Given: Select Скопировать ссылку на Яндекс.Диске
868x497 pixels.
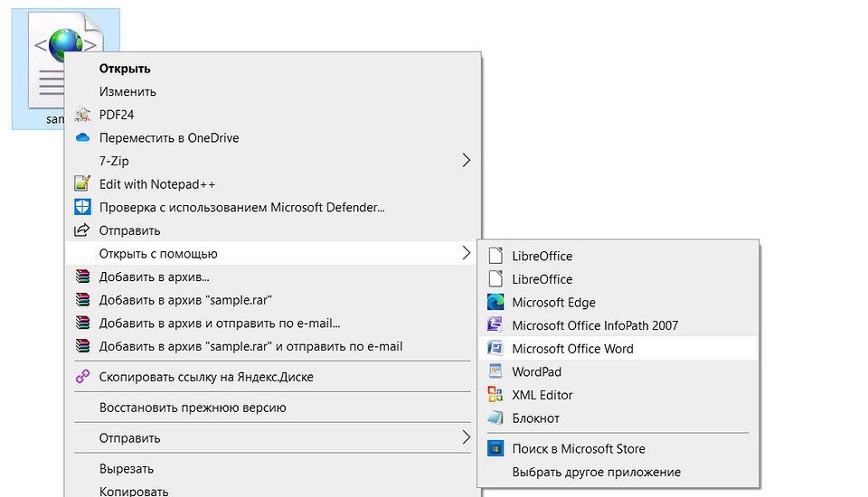Looking at the screenshot, I should [x=273, y=377].
